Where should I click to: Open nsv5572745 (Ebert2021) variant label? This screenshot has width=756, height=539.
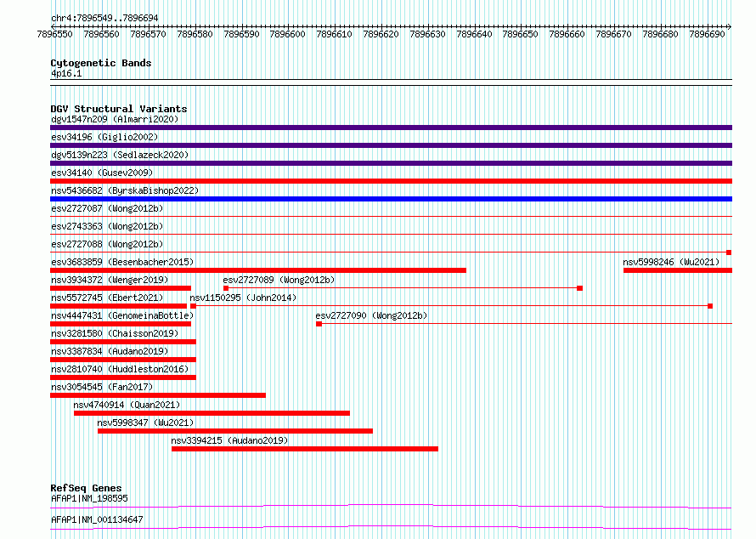pos(107,298)
